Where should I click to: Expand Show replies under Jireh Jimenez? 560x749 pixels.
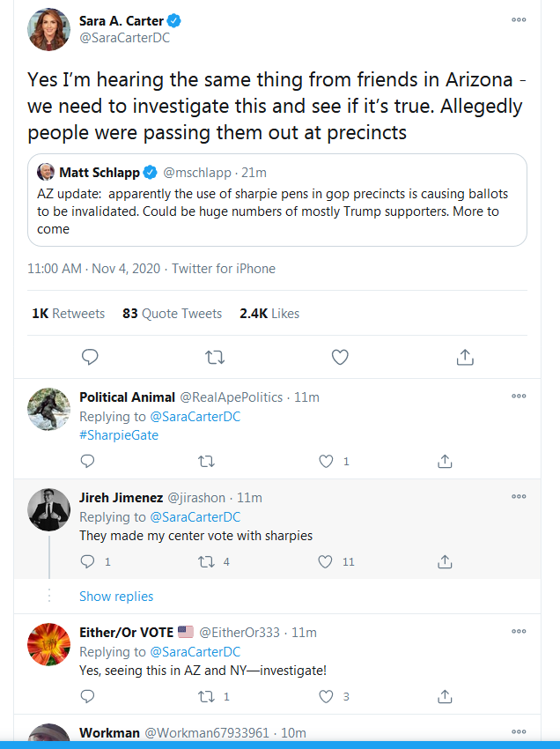(x=116, y=597)
